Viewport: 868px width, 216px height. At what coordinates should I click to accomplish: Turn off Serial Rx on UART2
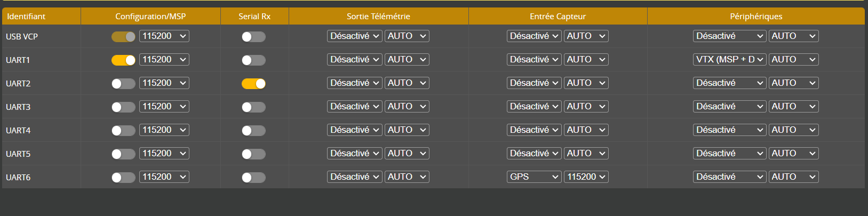click(253, 84)
